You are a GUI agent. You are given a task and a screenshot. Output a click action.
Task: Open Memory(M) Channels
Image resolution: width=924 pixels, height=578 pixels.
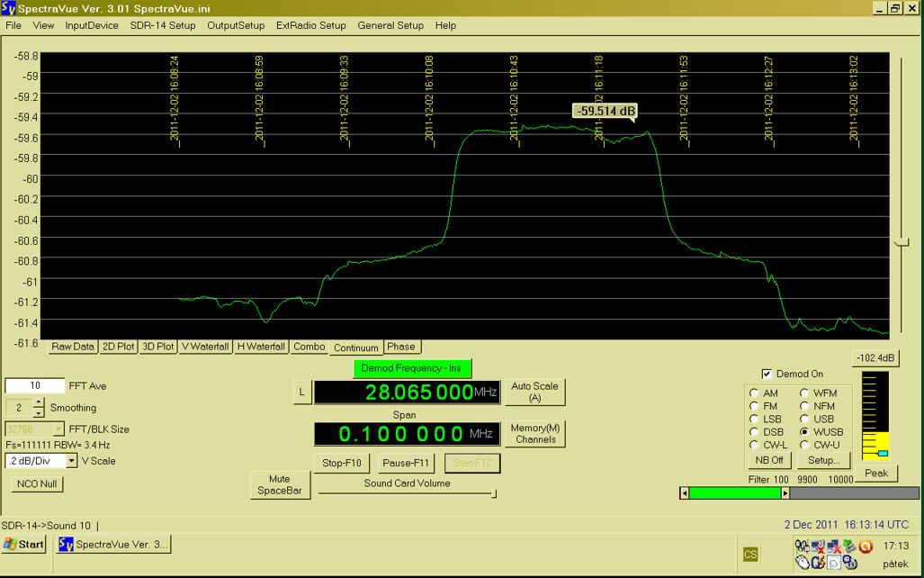534,434
